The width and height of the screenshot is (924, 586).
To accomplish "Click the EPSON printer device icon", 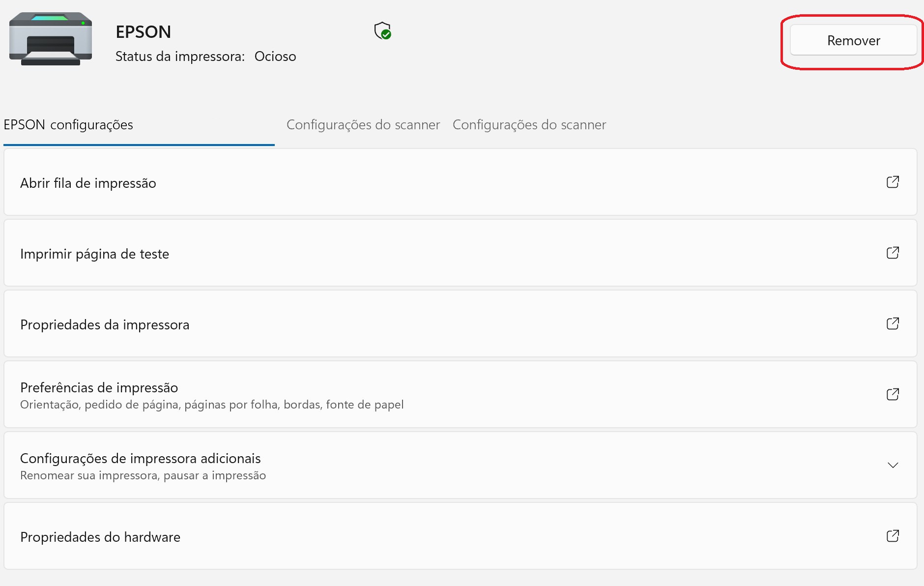I will tap(51, 39).
